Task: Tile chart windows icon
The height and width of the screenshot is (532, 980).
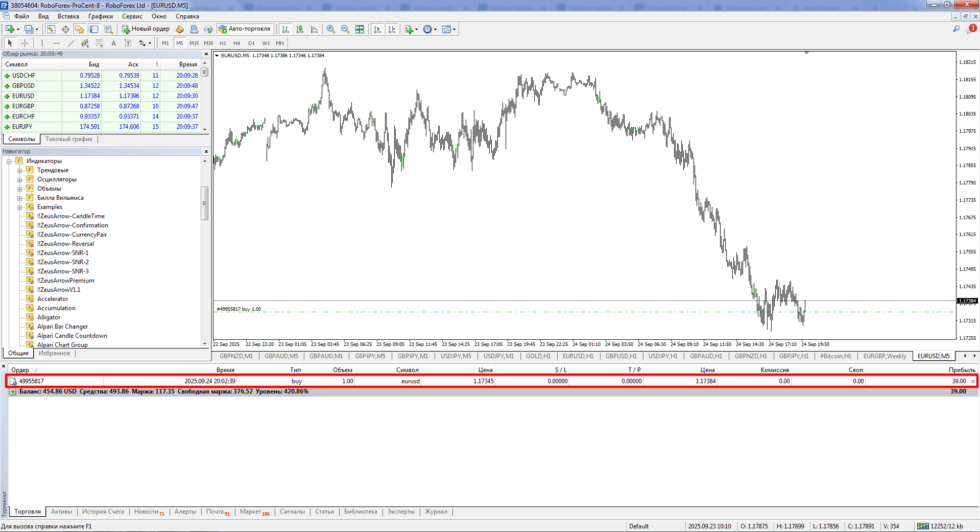Action: click(x=360, y=29)
